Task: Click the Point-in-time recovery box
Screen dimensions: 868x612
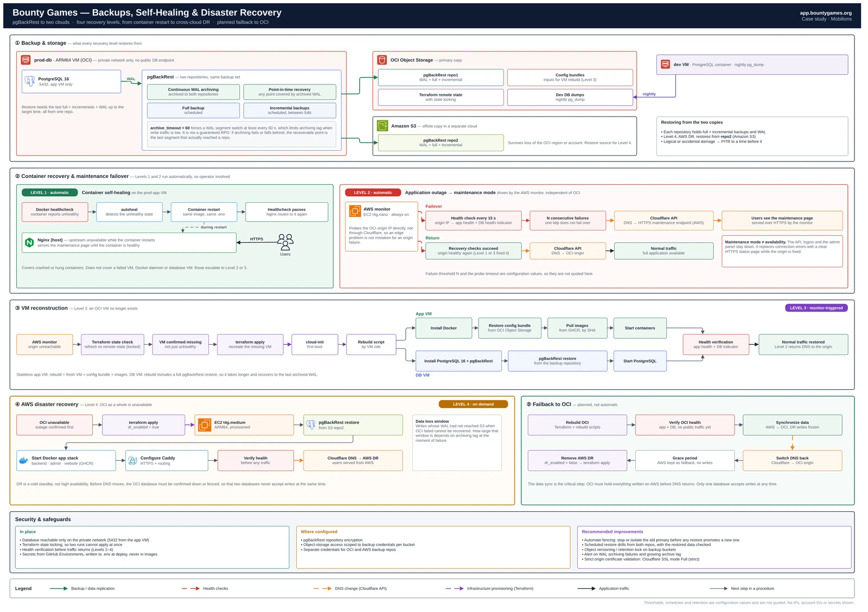Action: pos(290,92)
